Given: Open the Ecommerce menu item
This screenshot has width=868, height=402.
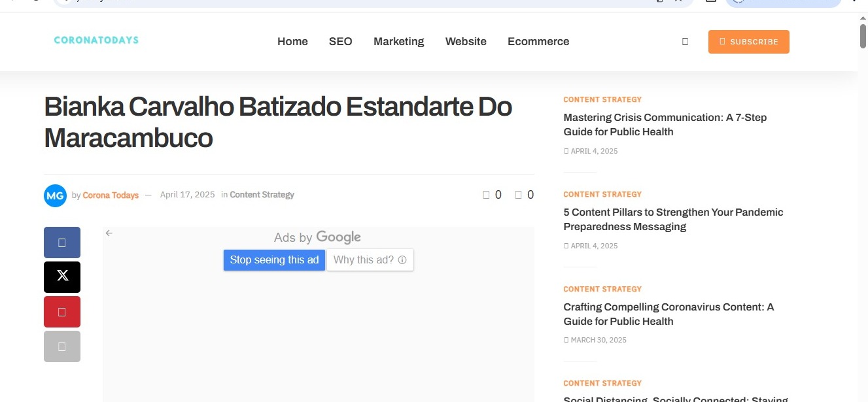Looking at the screenshot, I should pyautogui.click(x=538, y=41).
